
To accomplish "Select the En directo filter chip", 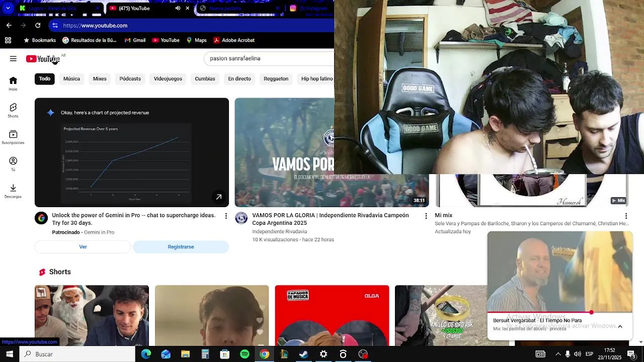I will 239,79.
